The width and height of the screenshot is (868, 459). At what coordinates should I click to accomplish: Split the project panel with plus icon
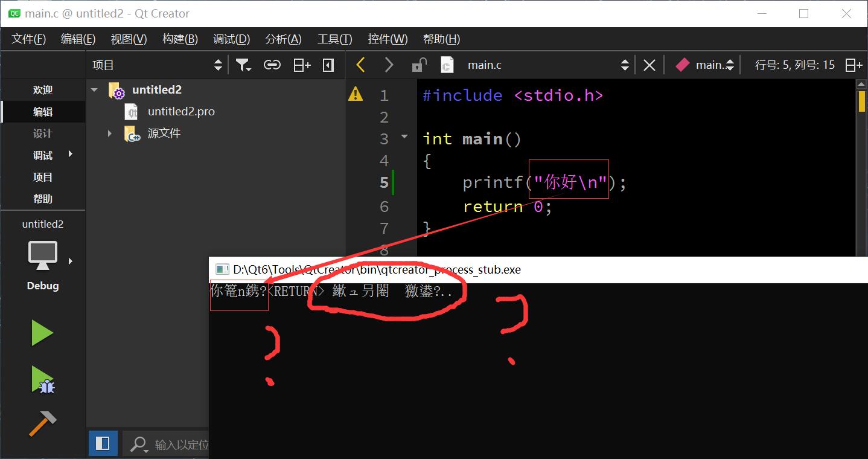tap(302, 65)
